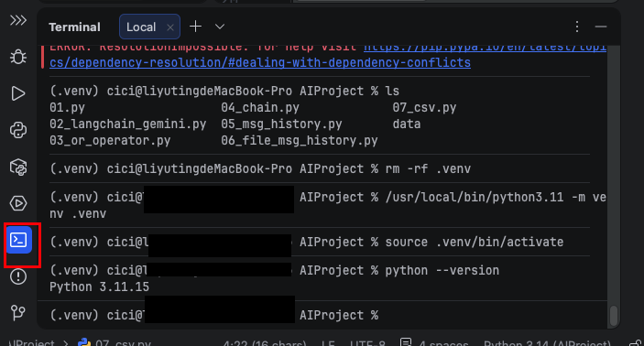The image size is (644, 346).
Task: Click 01.py in ls output
Action: coord(68,107)
